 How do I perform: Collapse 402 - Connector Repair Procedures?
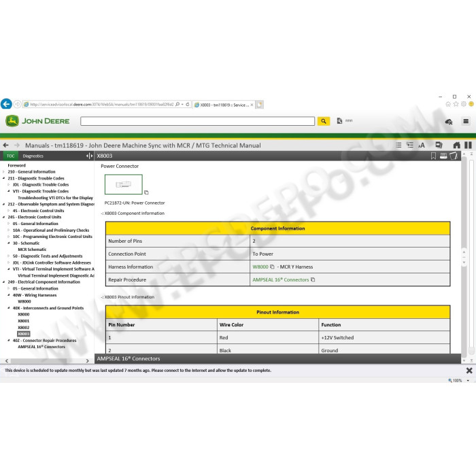8,340
